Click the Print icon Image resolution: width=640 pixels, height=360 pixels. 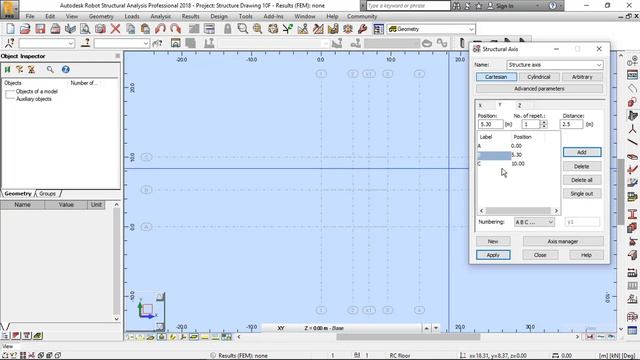55,29
